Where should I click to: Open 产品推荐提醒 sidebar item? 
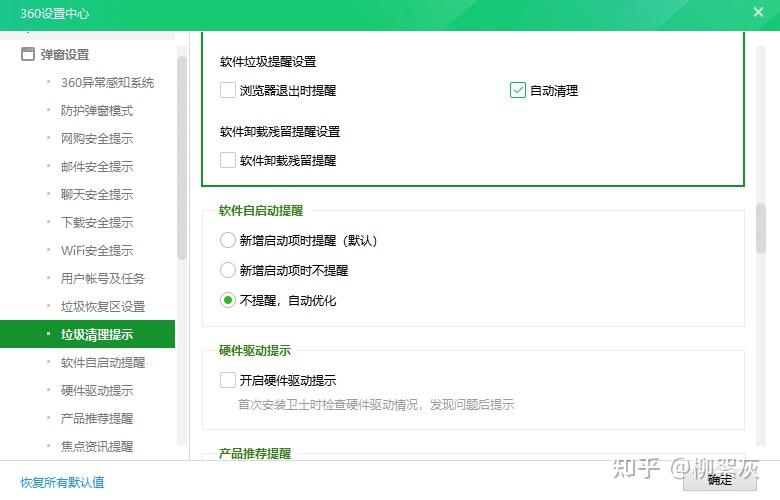97,418
